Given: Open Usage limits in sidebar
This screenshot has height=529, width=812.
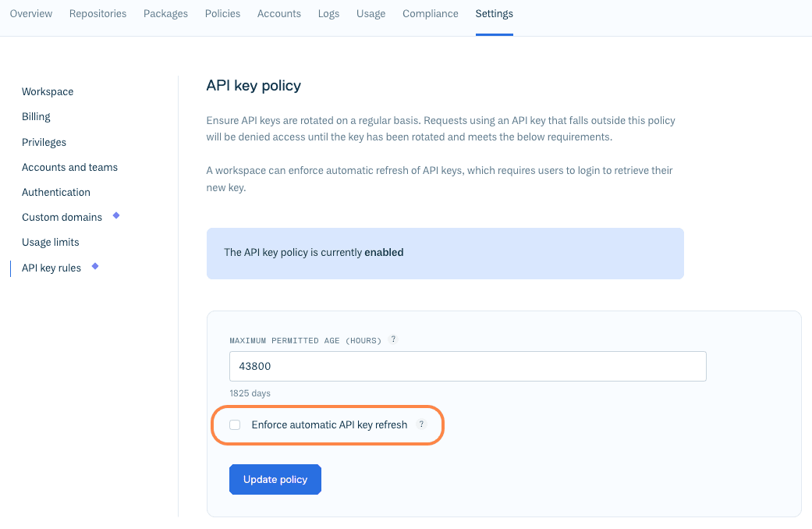Looking at the screenshot, I should tap(51, 242).
